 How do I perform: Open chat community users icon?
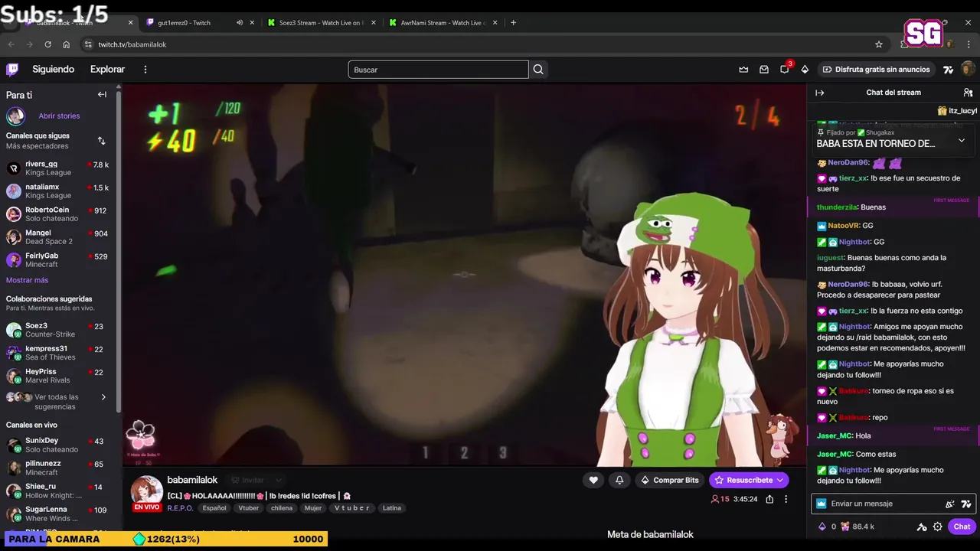[x=968, y=93]
